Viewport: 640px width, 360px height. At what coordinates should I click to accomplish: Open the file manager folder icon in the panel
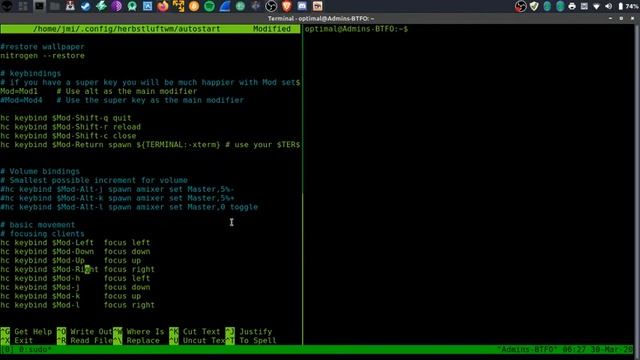click(55, 6)
